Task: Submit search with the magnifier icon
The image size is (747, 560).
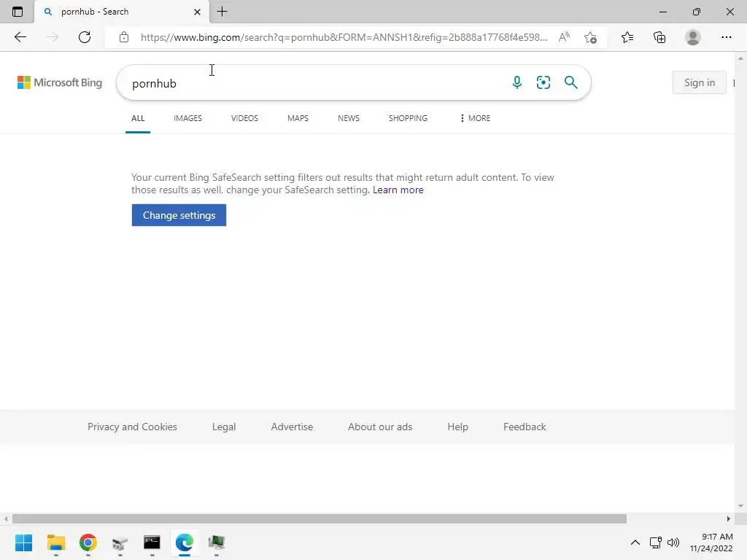Action: 570,82
